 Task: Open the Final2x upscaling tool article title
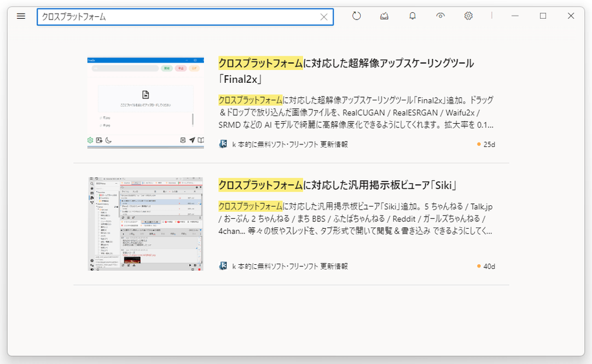pyautogui.click(x=346, y=71)
